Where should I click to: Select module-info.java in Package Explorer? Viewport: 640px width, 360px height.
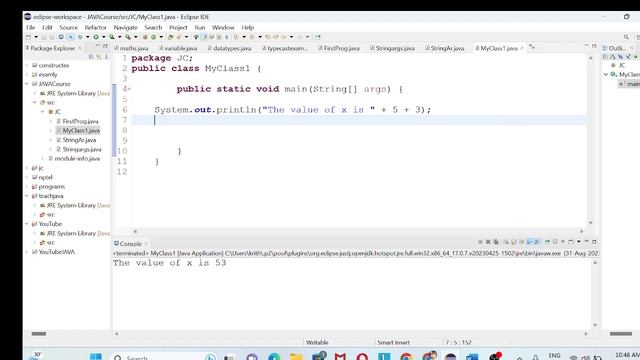point(77,158)
